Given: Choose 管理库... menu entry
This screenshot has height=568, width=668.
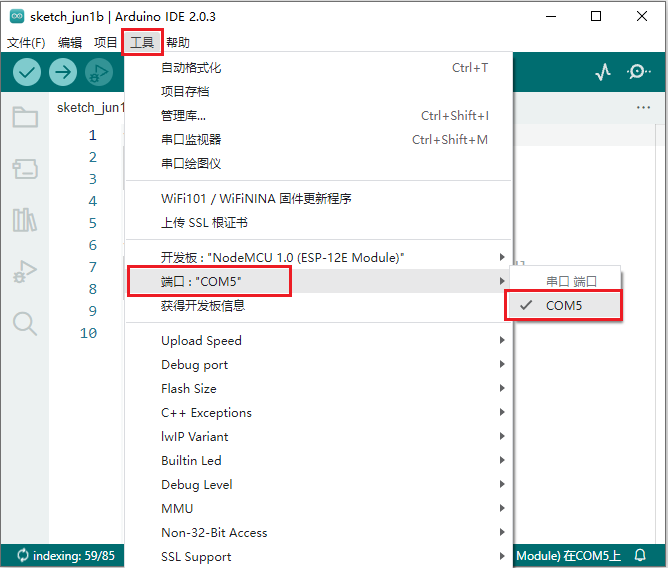Looking at the screenshot, I should [319, 115].
